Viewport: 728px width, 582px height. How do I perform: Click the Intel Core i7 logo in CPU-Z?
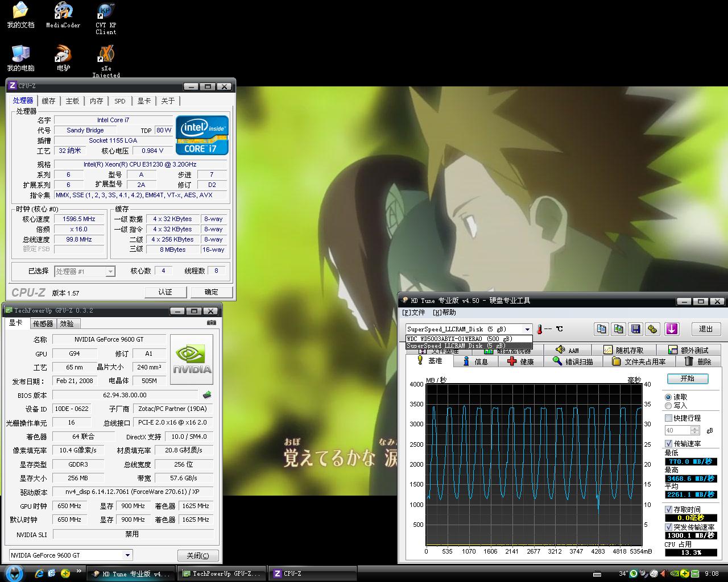coord(202,135)
